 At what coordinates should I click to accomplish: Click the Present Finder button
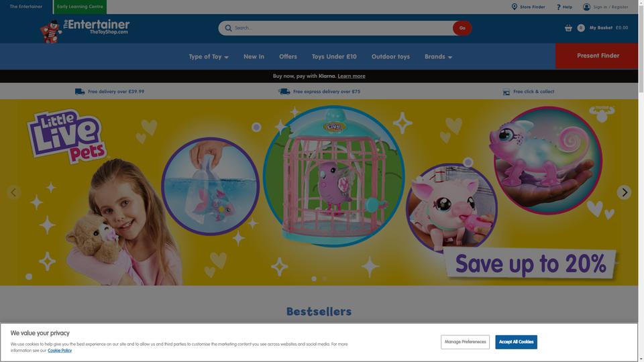597,56
